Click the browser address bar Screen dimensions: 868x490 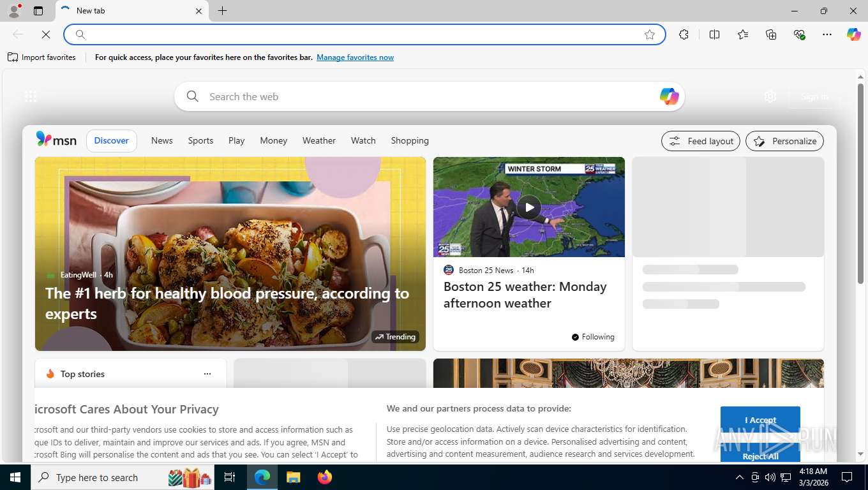point(364,34)
